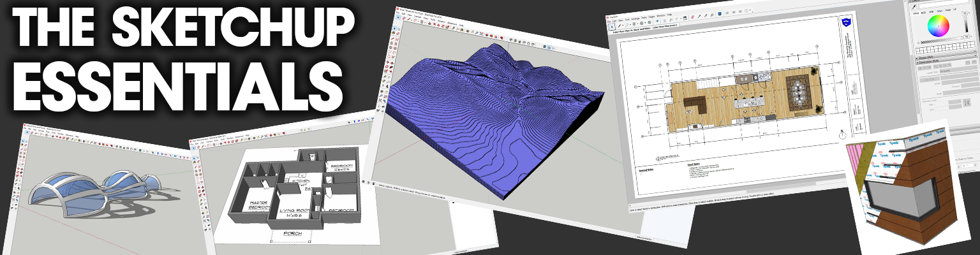
Task: Switch to the Image tab in Colors panel
Action: pyautogui.click(x=947, y=10)
